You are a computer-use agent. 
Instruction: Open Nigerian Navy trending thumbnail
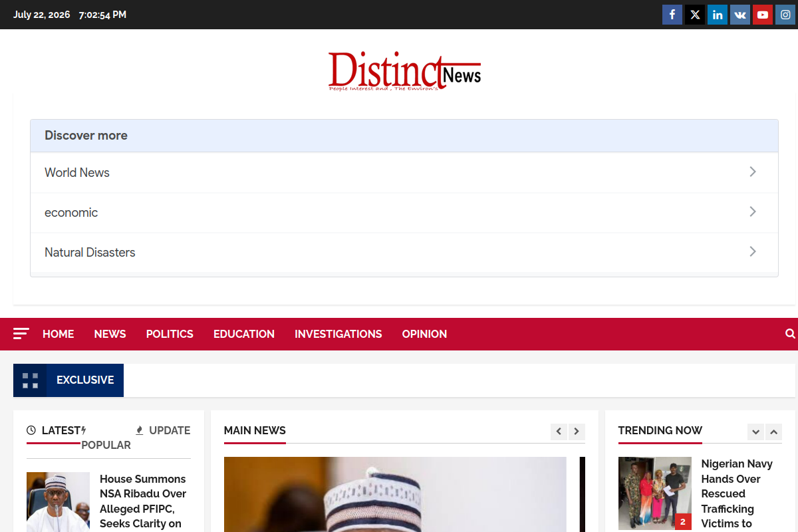(x=655, y=493)
